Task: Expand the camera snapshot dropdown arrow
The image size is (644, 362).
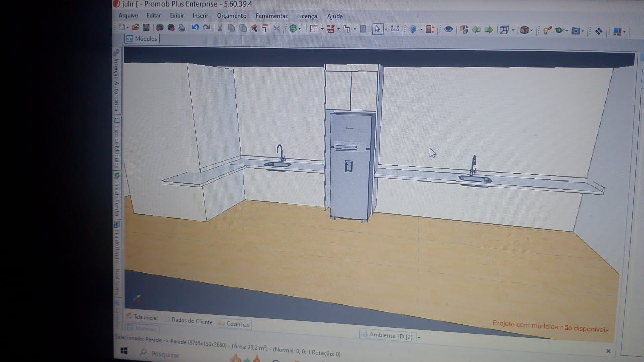Action: click(x=583, y=31)
